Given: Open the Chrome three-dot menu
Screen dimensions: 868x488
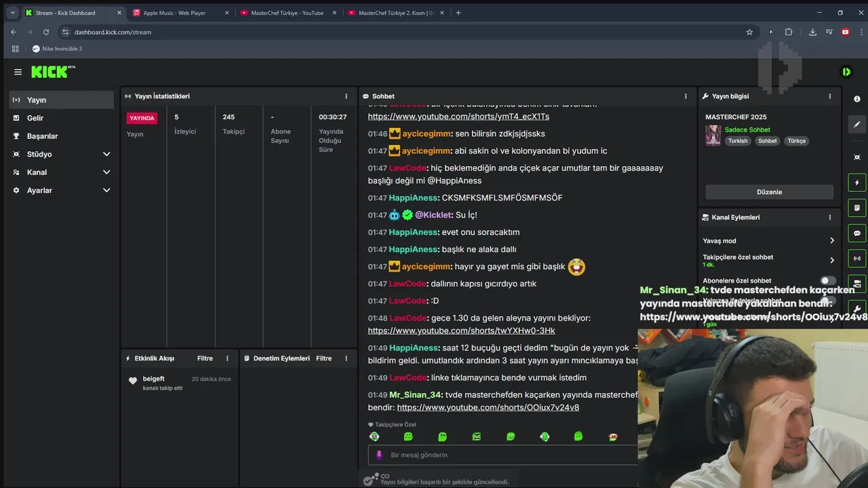Looking at the screenshot, I should [860, 32].
